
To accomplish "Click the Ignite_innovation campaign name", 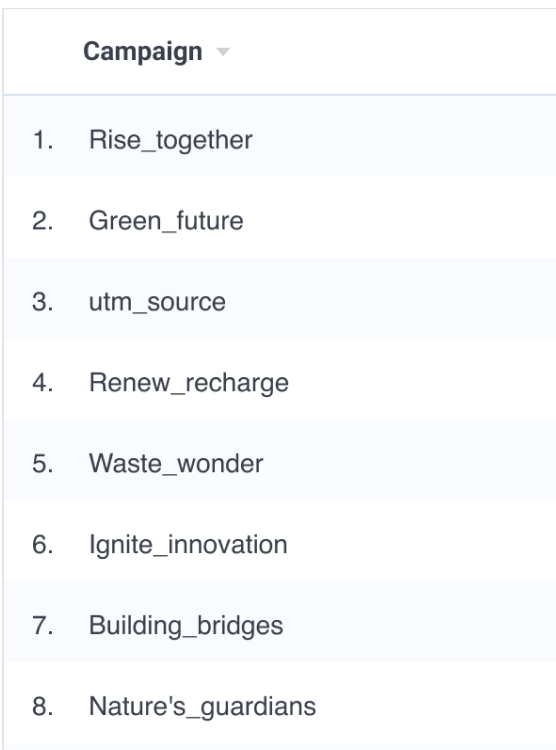I will (x=189, y=545).
